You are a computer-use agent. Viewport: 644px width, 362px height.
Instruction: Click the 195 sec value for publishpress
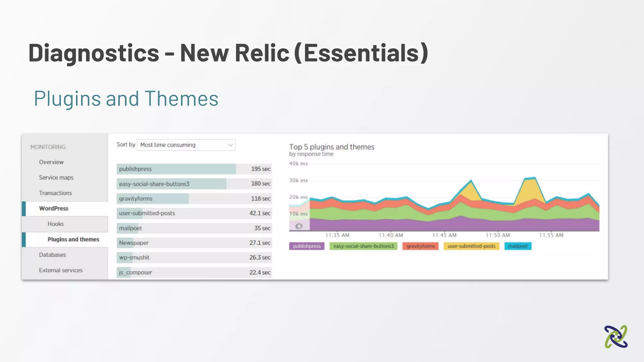point(261,169)
